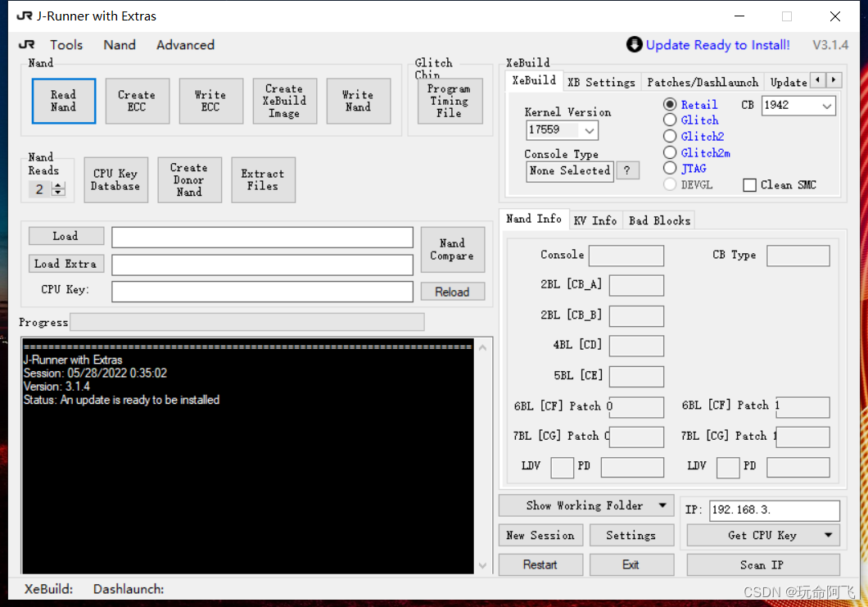Open the Nand menu

click(x=120, y=45)
